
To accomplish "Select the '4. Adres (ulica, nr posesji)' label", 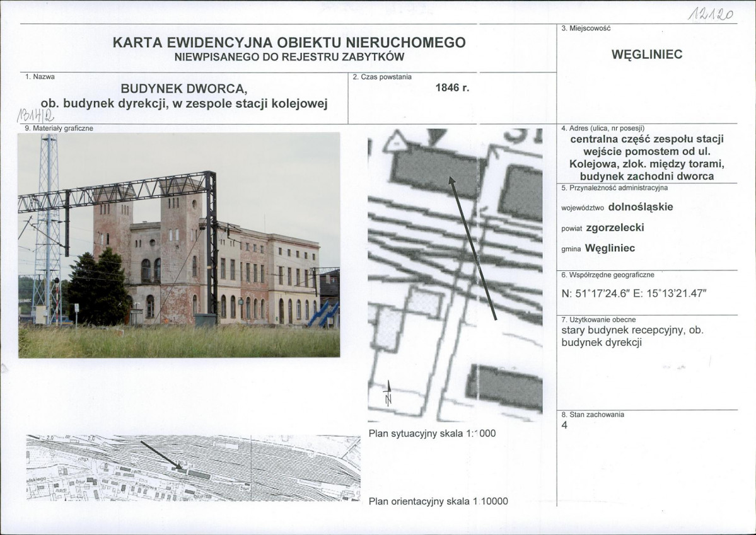I will pyautogui.click(x=603, y=129).
